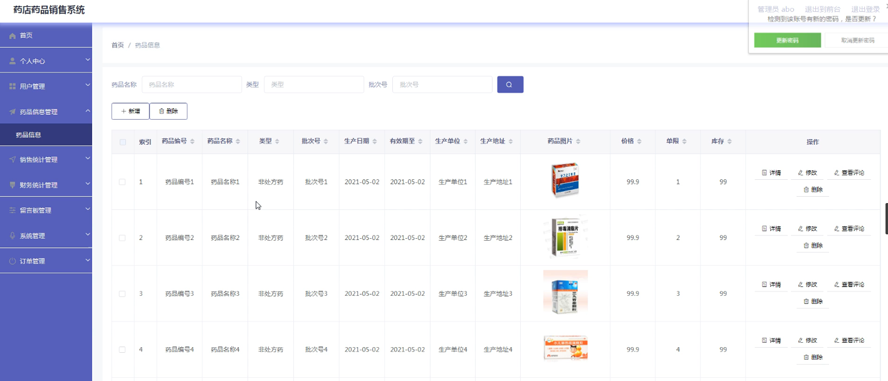Viewport: 888px width, 381px height.
Task: Click the drug image in row 3
Action: 565,292
